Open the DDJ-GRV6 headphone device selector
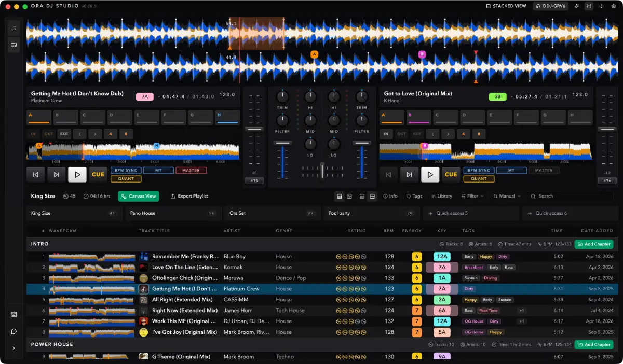This screenshot has width=623, height=364. click(550, 6)
